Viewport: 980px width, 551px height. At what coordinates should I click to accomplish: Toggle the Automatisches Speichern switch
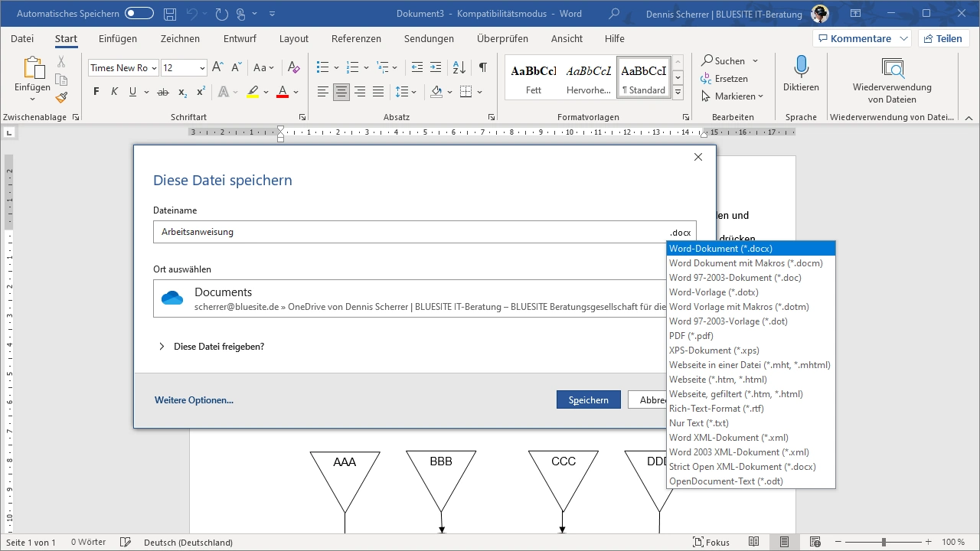pos(139,14)
